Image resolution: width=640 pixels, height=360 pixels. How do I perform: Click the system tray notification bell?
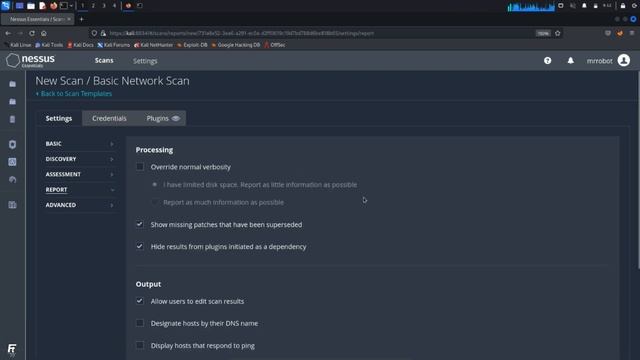pos(584,6)
